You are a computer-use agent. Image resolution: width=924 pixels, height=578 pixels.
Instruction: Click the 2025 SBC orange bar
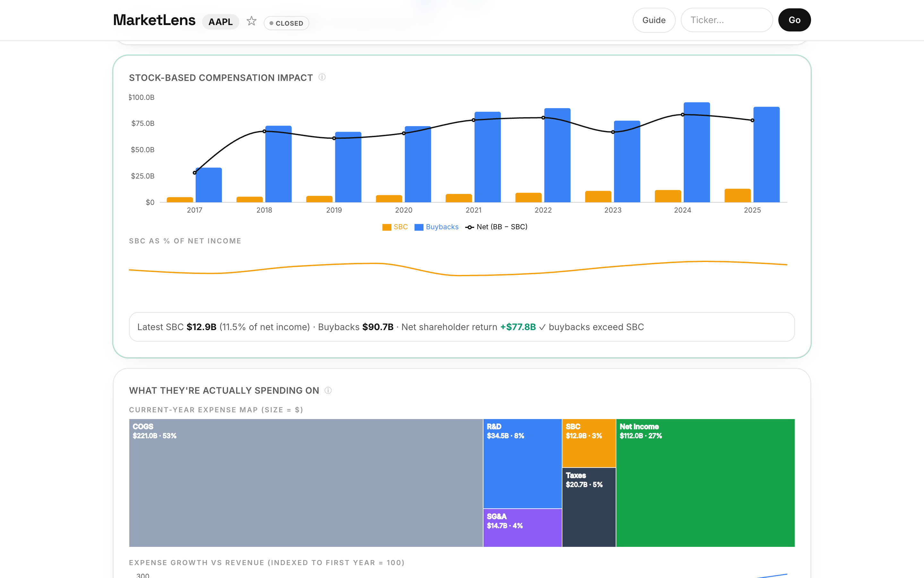[x=737, y=195]
